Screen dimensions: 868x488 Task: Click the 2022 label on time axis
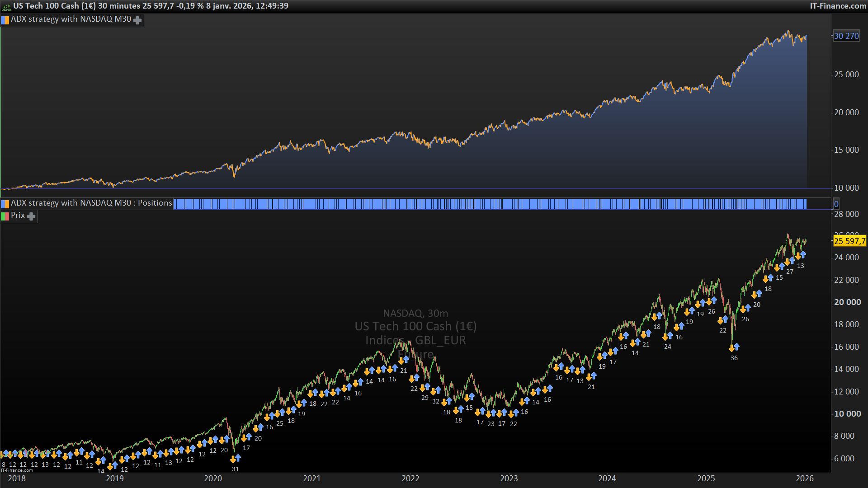click(410, 479)
